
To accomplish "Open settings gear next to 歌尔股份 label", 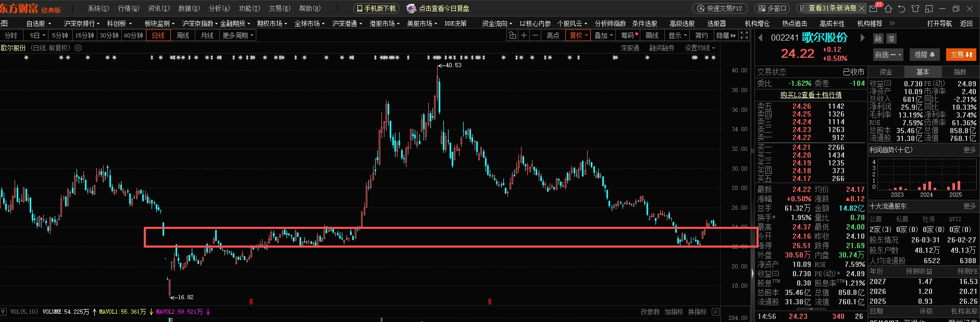I will click(78, 48).
